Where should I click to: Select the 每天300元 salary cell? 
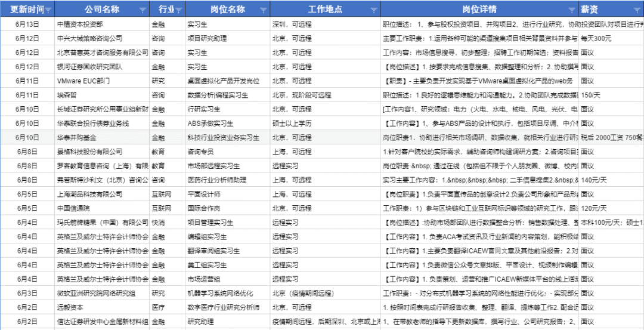611,39
